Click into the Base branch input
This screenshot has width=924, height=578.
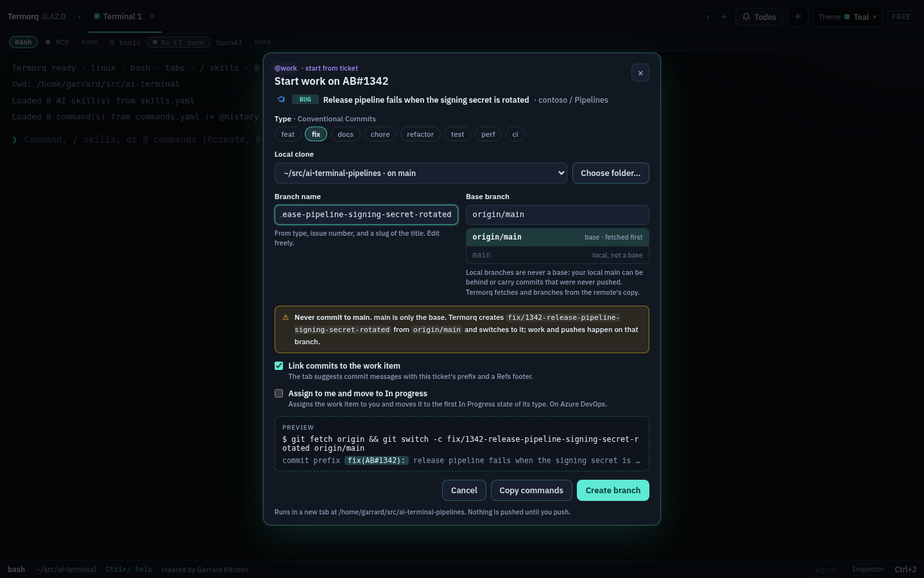(558, 215)
